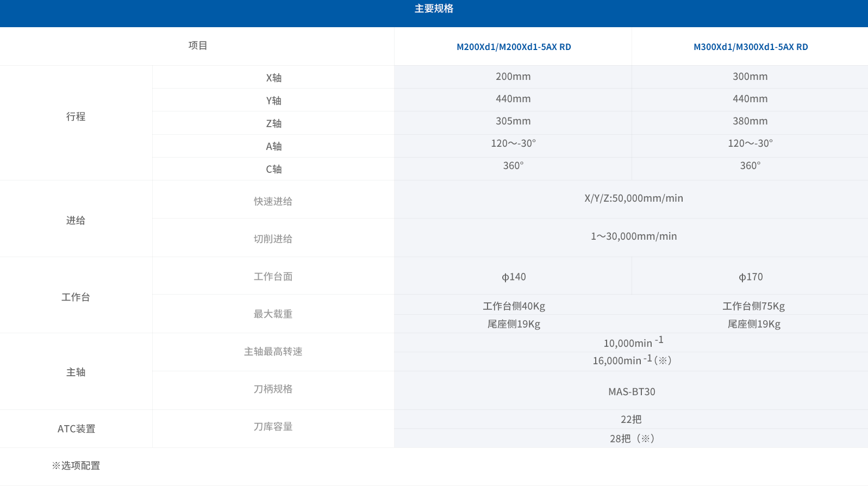The image size is (868, 486).
Task: Click the X轴 row label
Action: tap(273, 78)
